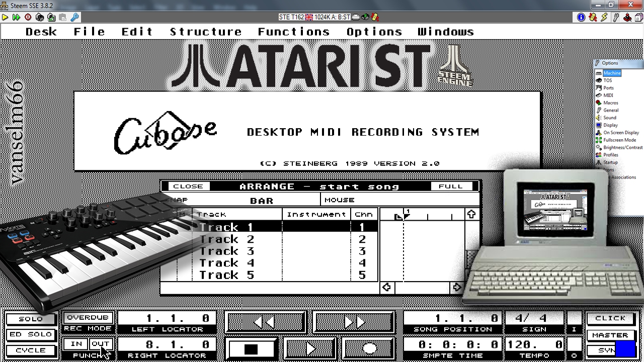Toggle the ED SOLO button
Image resolution: width=644 pixels, height=362 pixels.
tap(30, 335)
